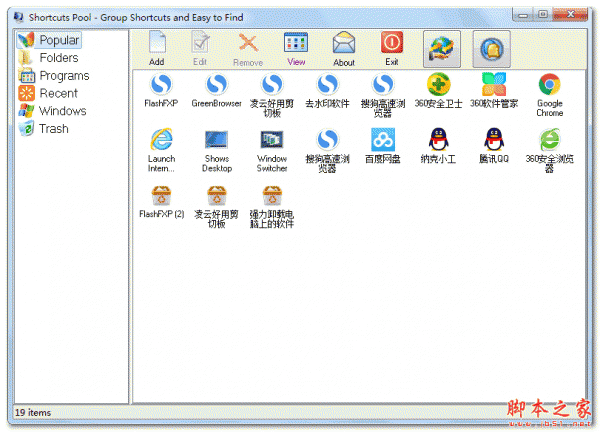Viewport: 600px width, 432px height.
Task: Select the Window Switcher shortcut
Action: tap(272, 151)
